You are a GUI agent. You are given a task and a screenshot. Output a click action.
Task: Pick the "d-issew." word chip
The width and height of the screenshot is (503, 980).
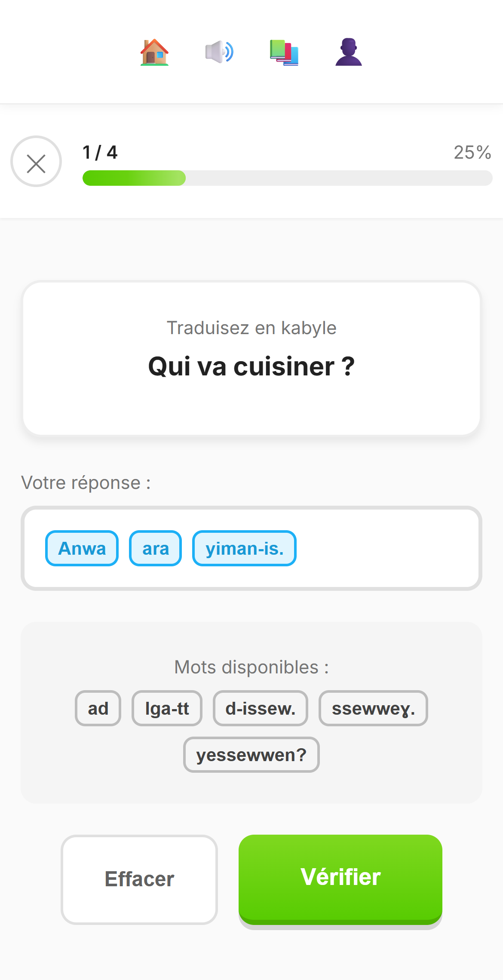(x=261, y=708)
